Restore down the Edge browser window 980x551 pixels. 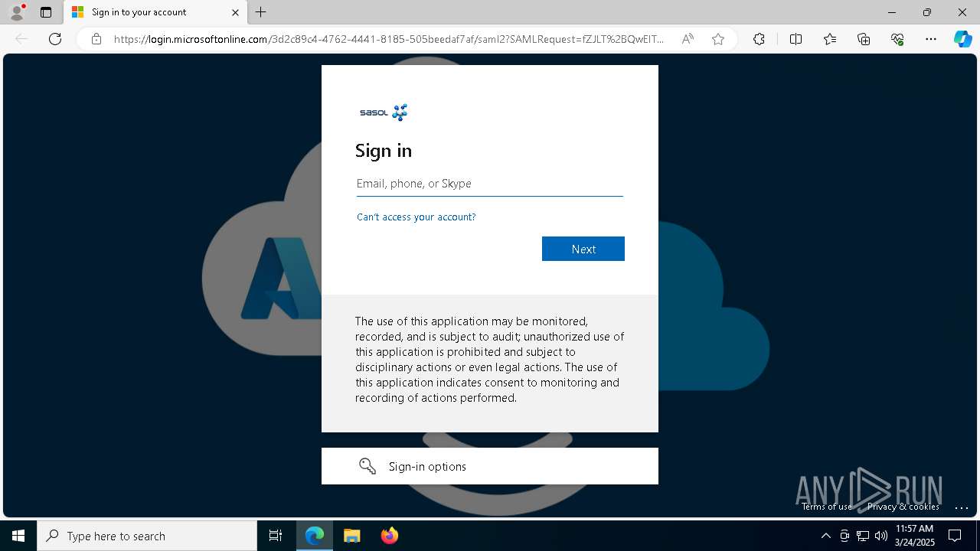point(927,12)
